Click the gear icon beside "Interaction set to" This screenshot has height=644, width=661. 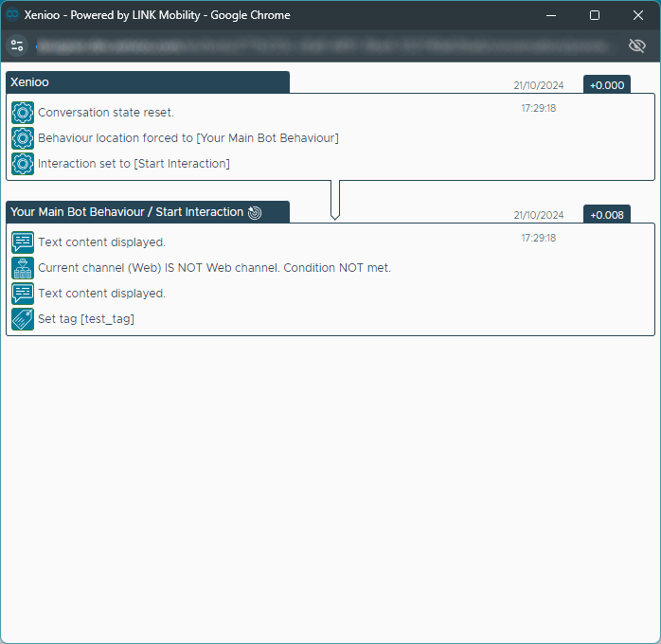(x=23, y=164)
